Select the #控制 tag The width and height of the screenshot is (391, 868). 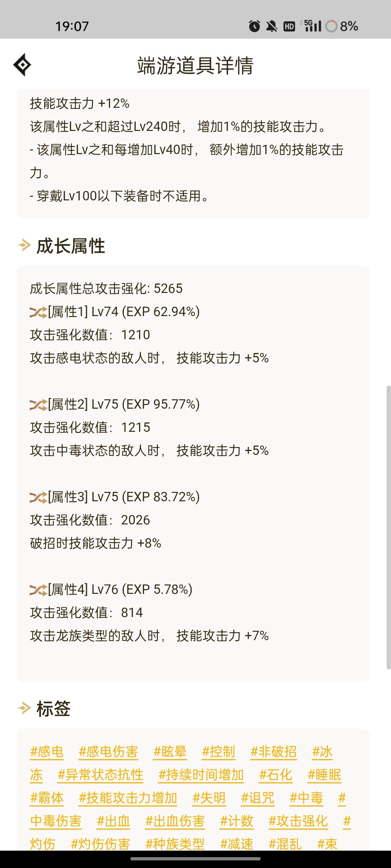coord(218,752)
